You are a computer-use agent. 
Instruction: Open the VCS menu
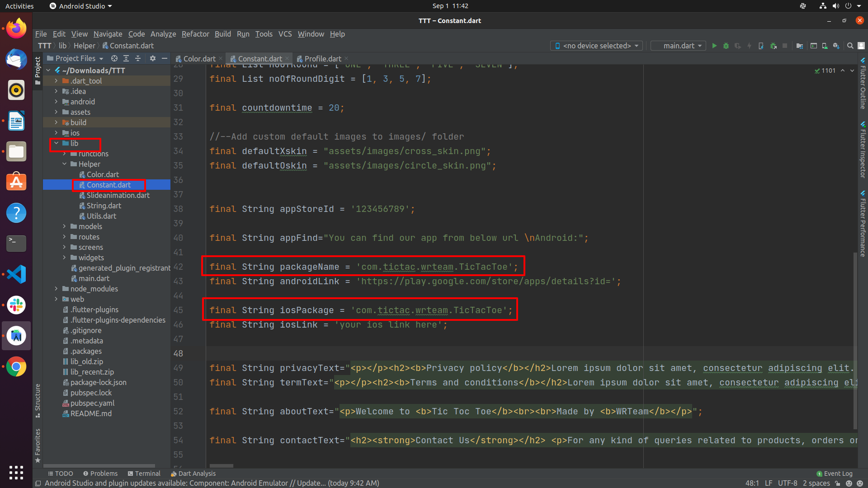285,34
